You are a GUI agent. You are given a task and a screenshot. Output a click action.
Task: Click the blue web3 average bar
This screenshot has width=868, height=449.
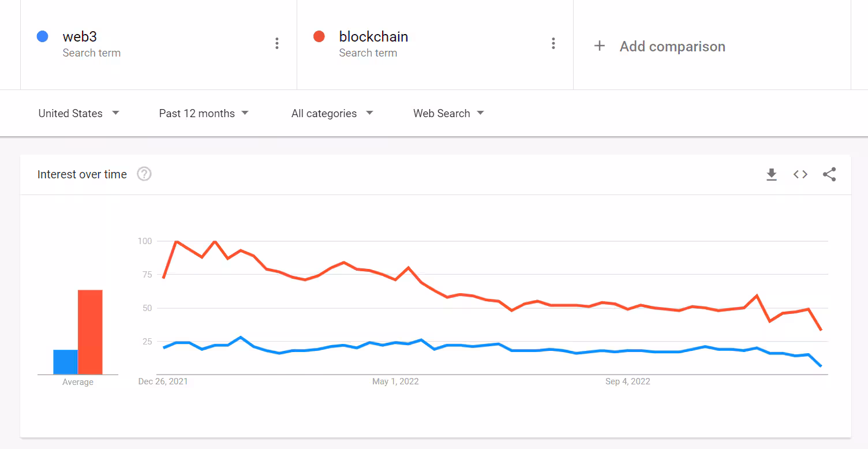pyautogui.click(x=65, y=362)
